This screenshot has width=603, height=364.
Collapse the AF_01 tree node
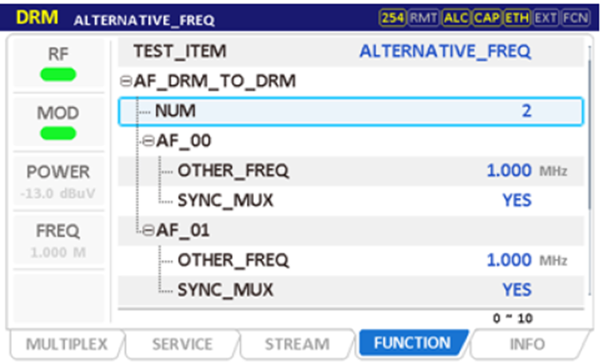(148, 231)
